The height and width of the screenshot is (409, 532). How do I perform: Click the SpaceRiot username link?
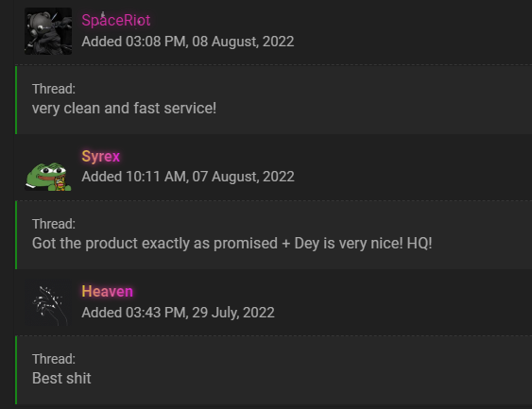click(x=116, y=20)
